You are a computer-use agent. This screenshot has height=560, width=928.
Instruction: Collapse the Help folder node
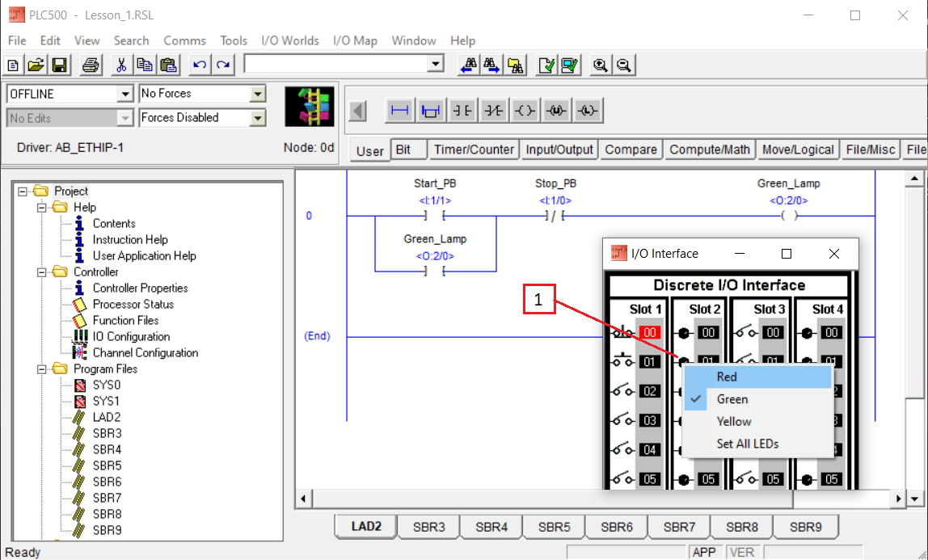coord(42,208)
